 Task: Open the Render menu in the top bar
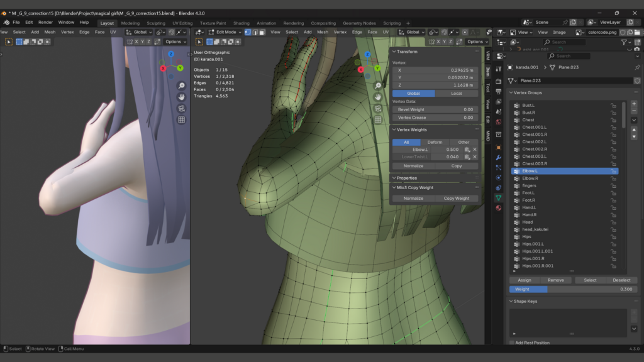click(45, 22)
